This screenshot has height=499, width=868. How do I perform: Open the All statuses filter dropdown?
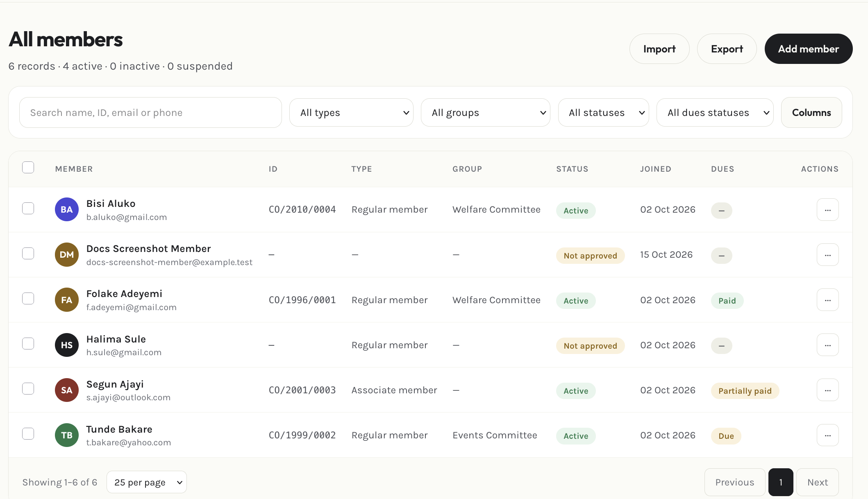603,113
